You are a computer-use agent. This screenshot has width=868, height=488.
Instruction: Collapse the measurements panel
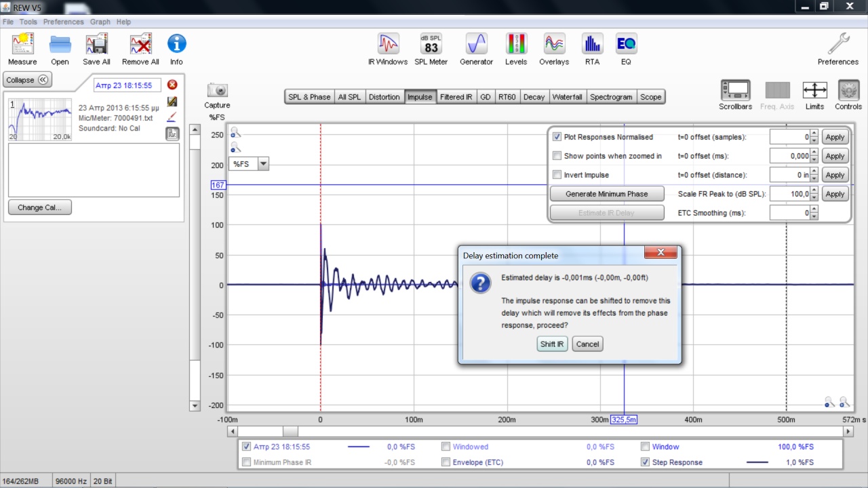tap(27, 80)
